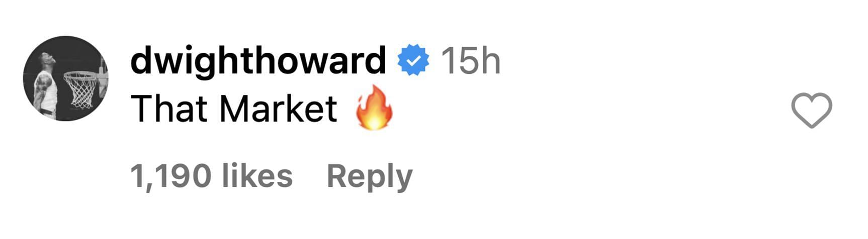Image resolution: width=868 pixels, height=239 pixels.
Task: Click the fire emoji in the comment
Action: click(x=374, y=107)
